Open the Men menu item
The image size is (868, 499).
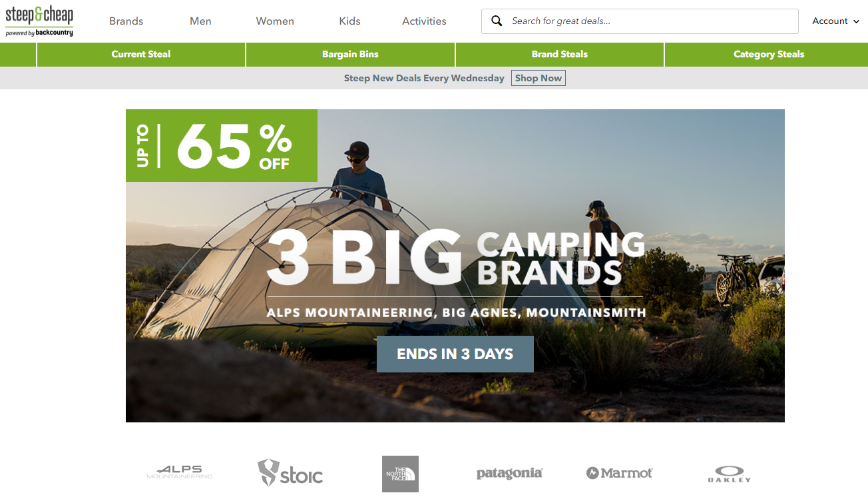(x=200, y=21)
